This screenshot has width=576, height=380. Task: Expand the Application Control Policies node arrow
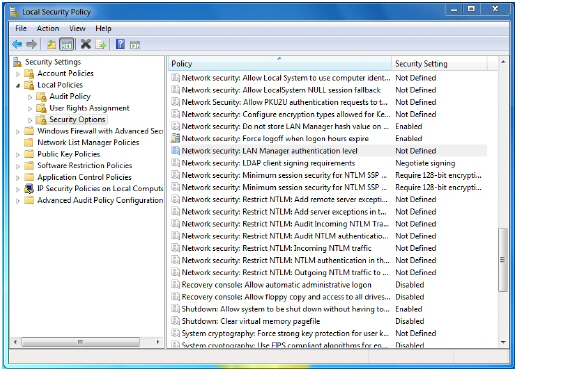18,178
